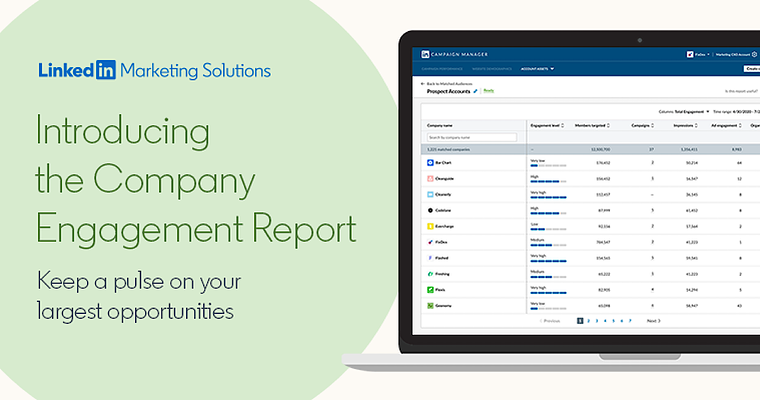Click the Company name column header
760x400 pixels.
pyautogui.click(x=440, y=126)
